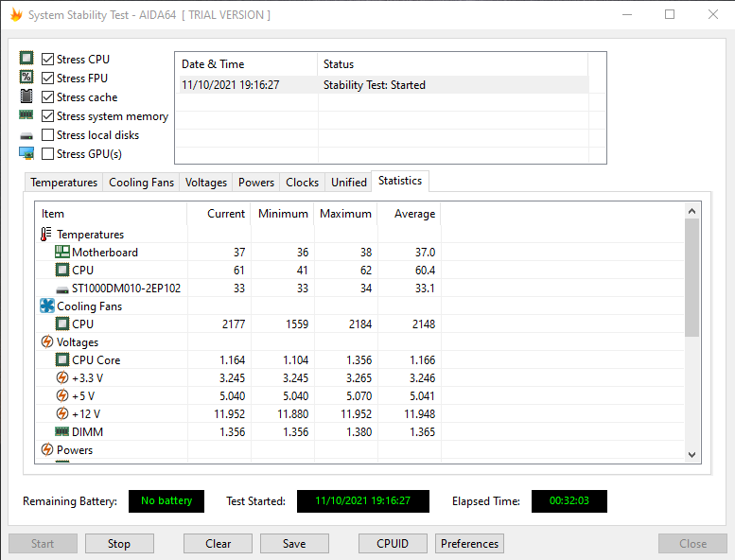Open the Powers tab
Image resolution: width=735 pixels, height=560 pixels.
tap(256, 183)
